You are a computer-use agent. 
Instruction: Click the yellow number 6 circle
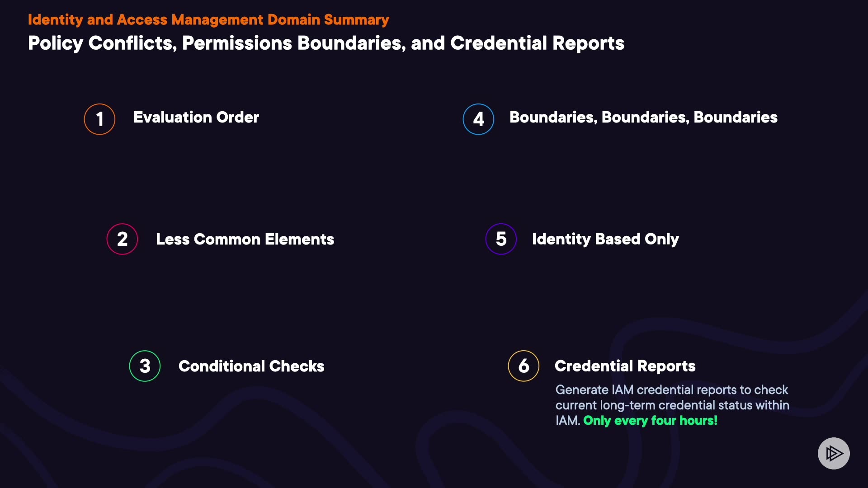pyautogui.click(x=524, y=366)
